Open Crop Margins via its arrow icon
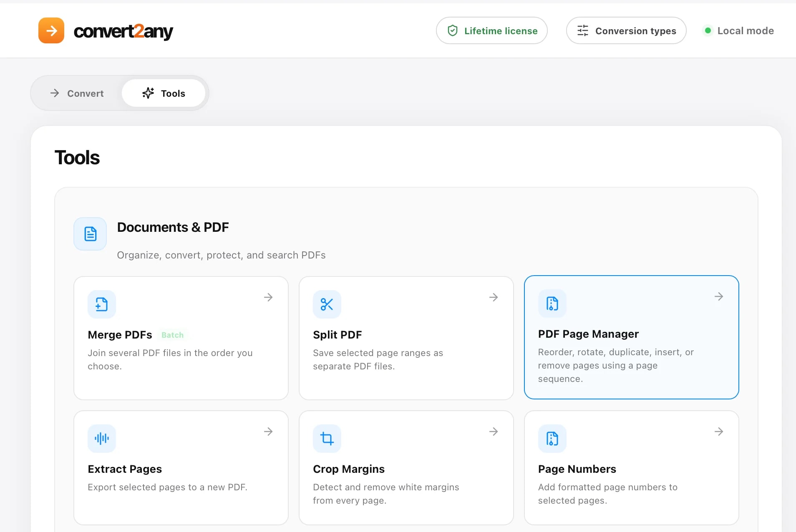The width and height of the screenshot is (796, 532). (x=494, y=432)
